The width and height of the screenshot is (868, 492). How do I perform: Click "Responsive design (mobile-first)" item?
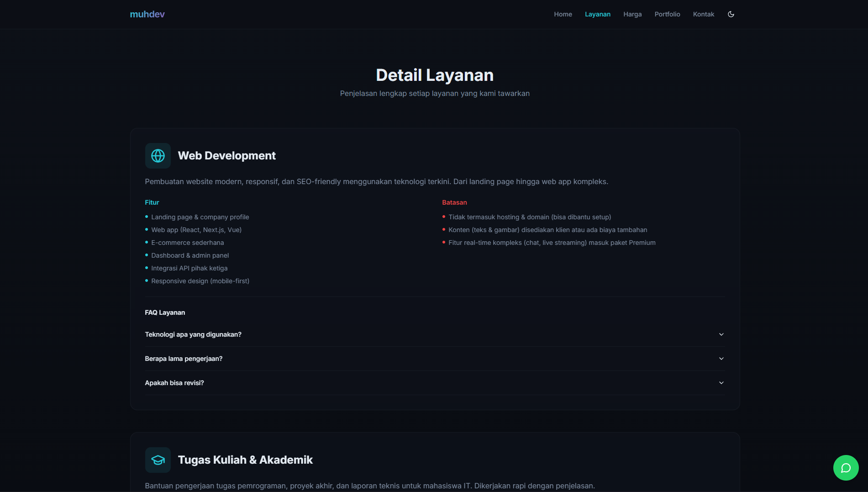[x=200, y=281]
